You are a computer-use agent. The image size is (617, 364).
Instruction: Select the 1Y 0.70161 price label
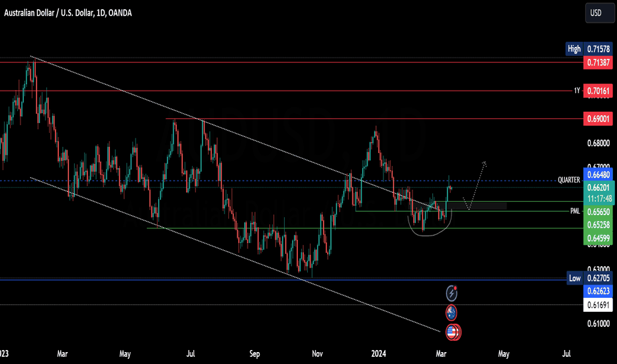[x=598, y=91]
